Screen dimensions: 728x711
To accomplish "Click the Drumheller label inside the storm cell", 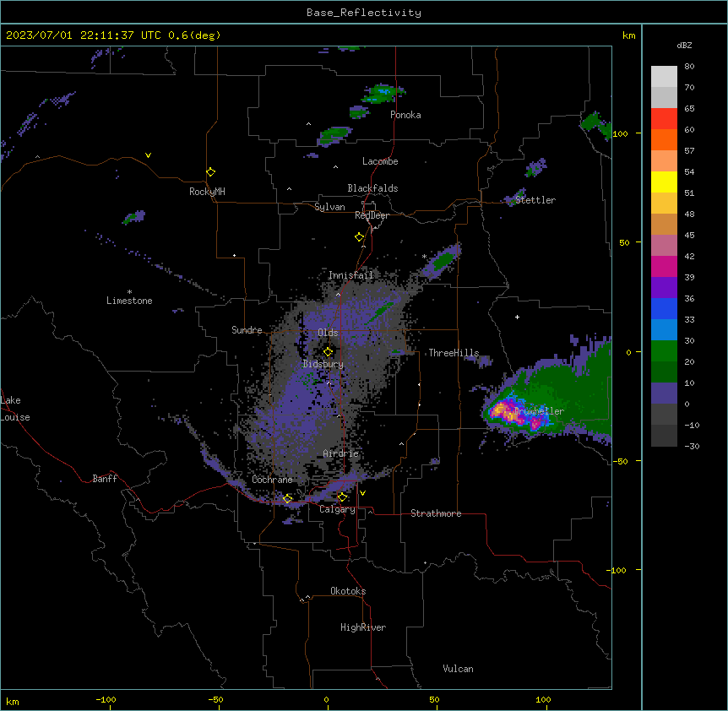I will (539, 411).
